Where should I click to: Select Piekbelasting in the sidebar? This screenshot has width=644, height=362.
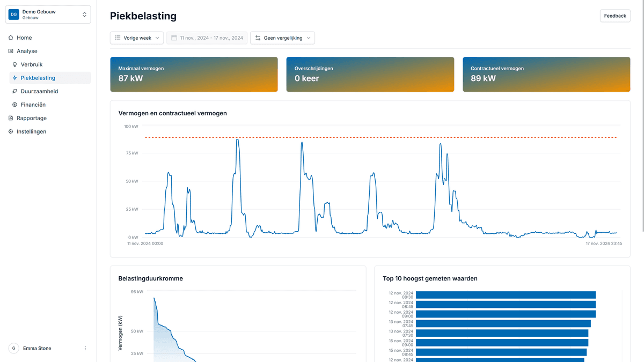pyautogui.click(x=50, y=78)
